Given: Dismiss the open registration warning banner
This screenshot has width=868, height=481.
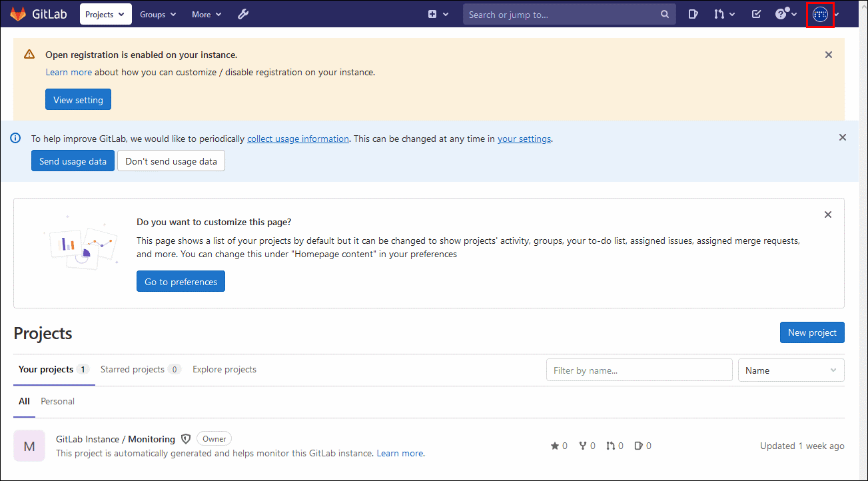Looking at the screenshot, I should coord(829,55).
